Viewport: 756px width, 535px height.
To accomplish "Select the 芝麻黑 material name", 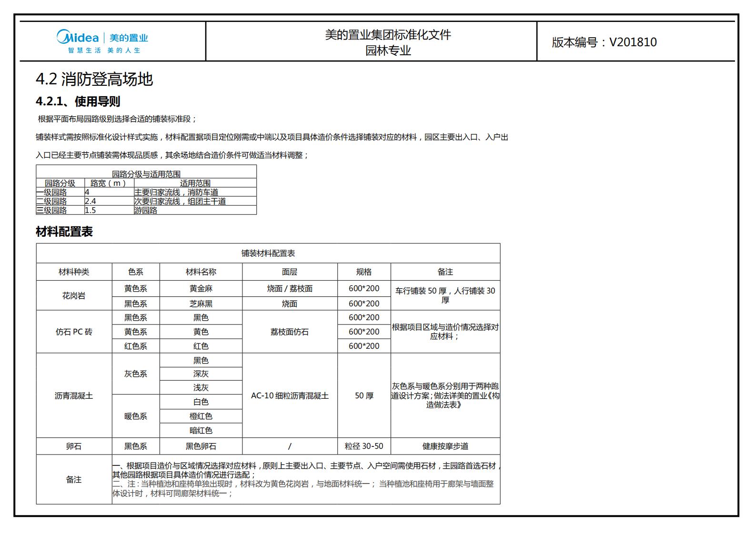I will (201, 304).
